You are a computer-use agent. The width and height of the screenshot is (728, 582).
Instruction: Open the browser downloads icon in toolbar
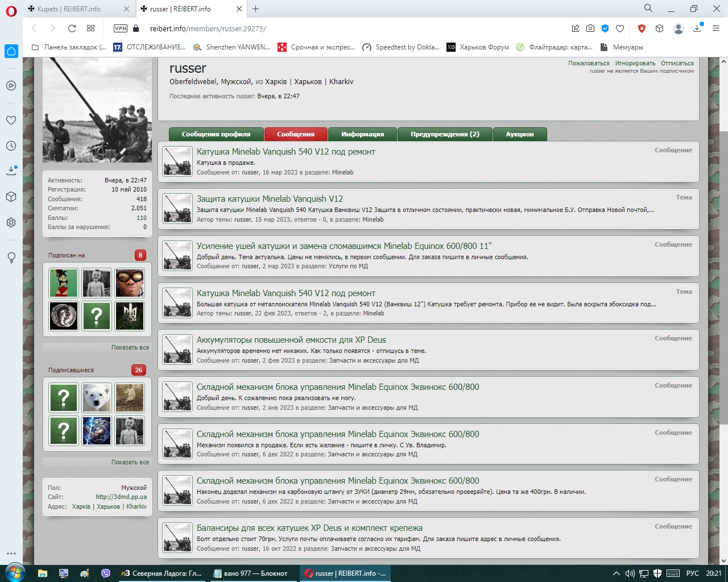[697, 28]
